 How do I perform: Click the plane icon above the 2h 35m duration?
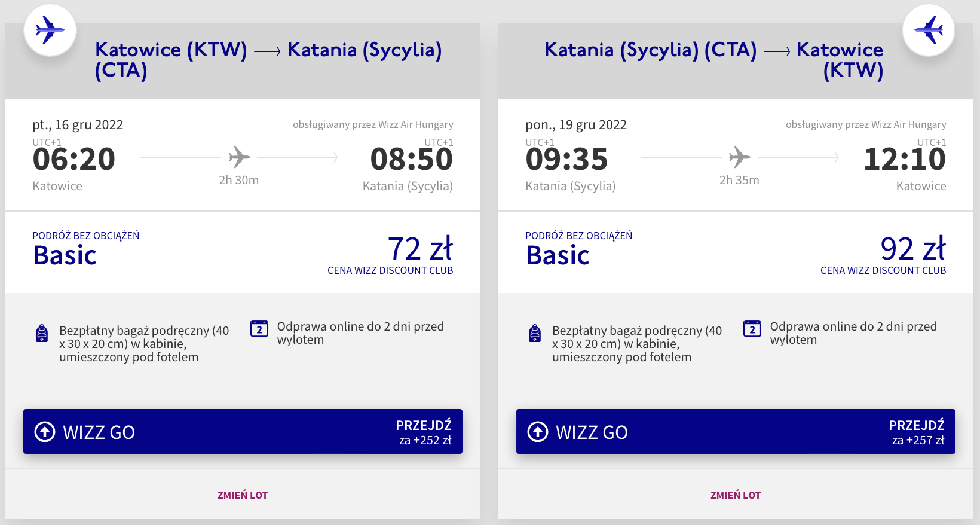pos(739,157)
